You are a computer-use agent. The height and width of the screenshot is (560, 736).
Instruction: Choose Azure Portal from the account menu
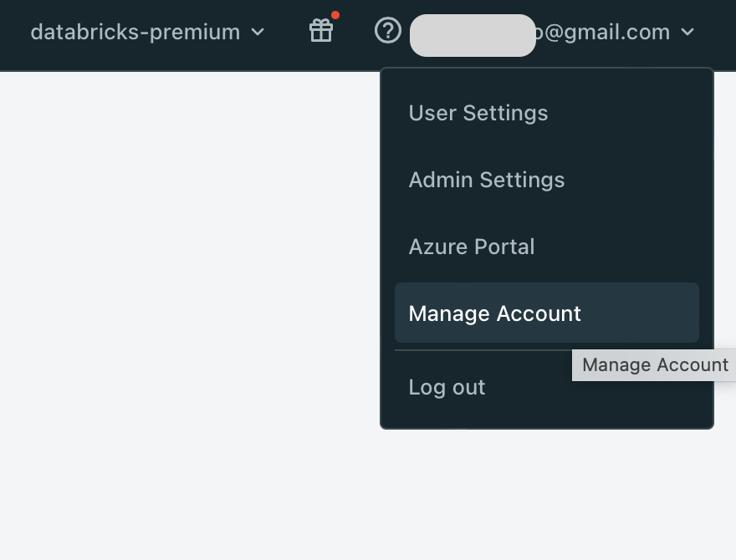coord(471,247)
